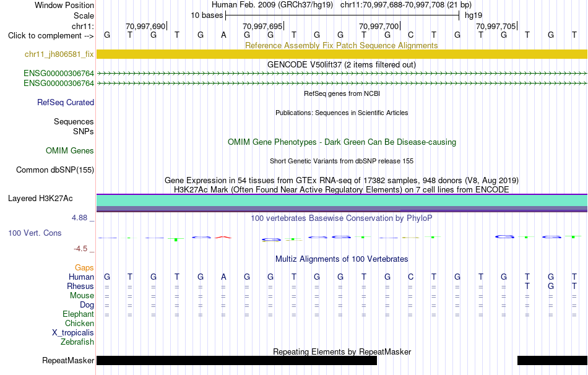The height and width of the screenshot is (375, 588).
Task: Click the Chicken alignment row label
Action: coord(79,323)
